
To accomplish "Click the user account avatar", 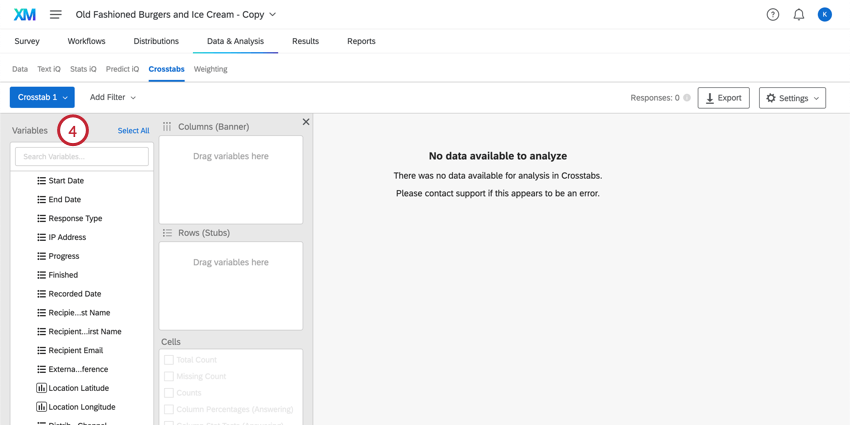I will click(825, 14).
